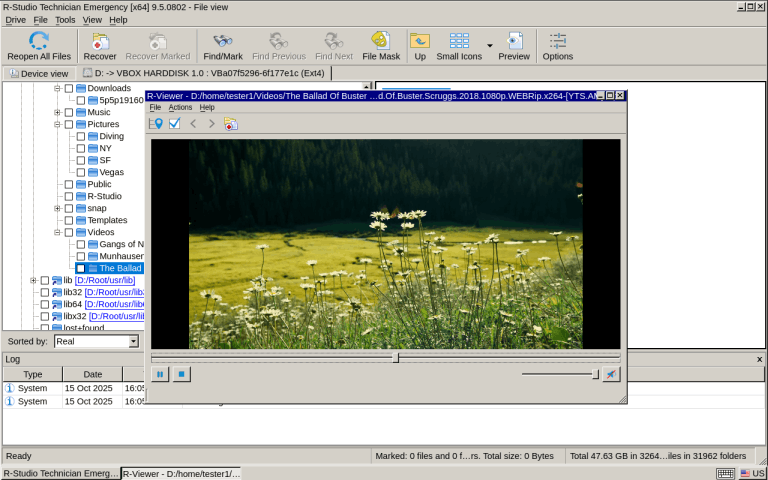Click the video seek slider handle
Viewport: 768px width, 480px height.
[x=396, y=357]
